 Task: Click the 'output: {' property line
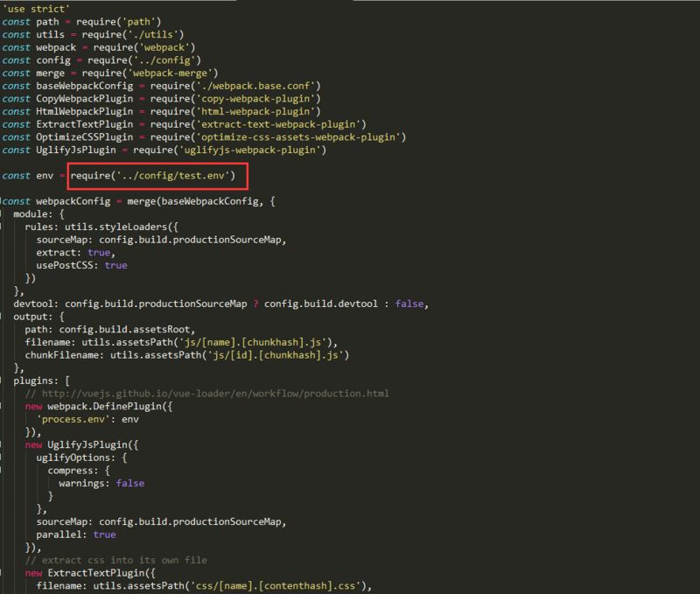(x=38, y=317)
